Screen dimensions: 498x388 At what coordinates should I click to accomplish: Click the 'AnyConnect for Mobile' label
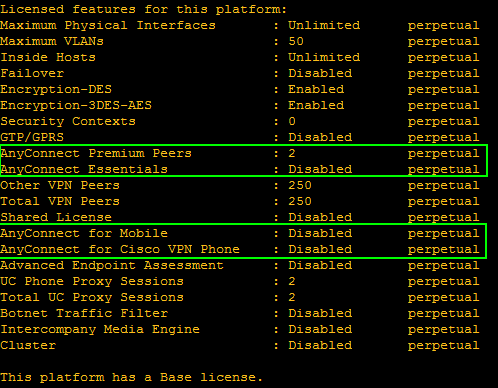click(x=84, y=233)
